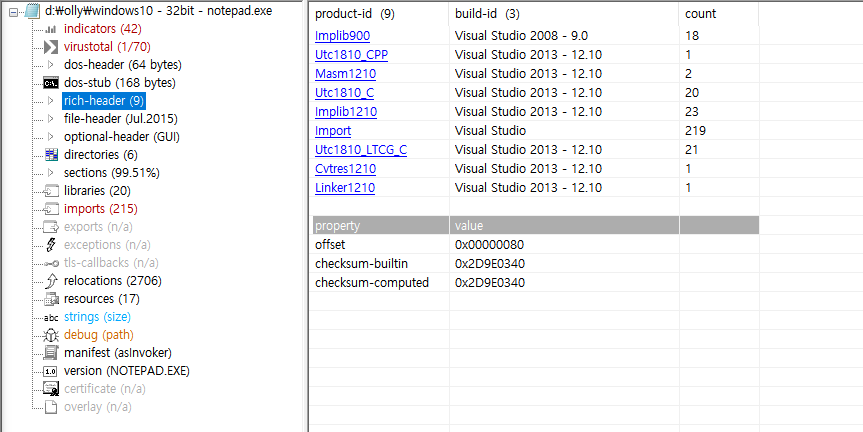Open the Linker1210 link
Image resolution: width=863 pixels, height=432 pixels.
(345, 188)
